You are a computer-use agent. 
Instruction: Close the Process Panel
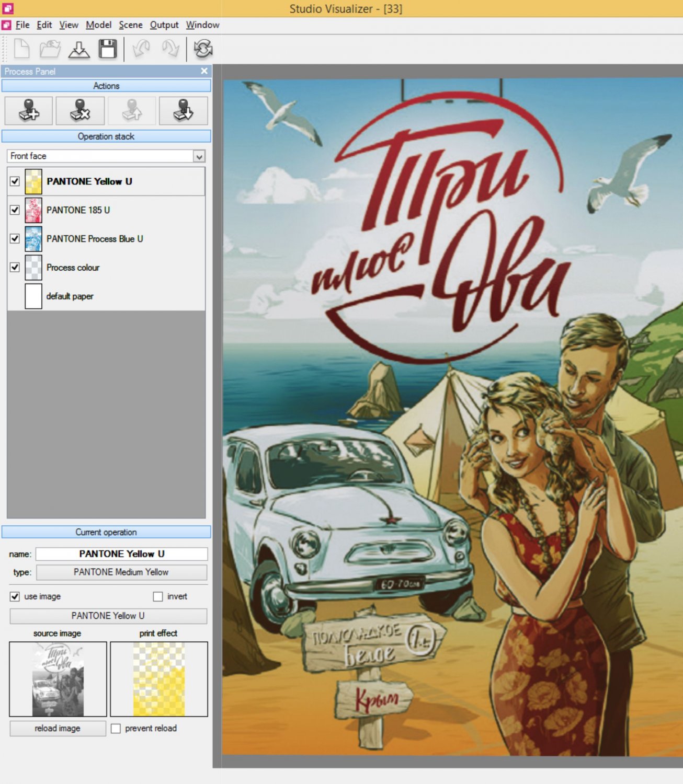tap(204, 71)
